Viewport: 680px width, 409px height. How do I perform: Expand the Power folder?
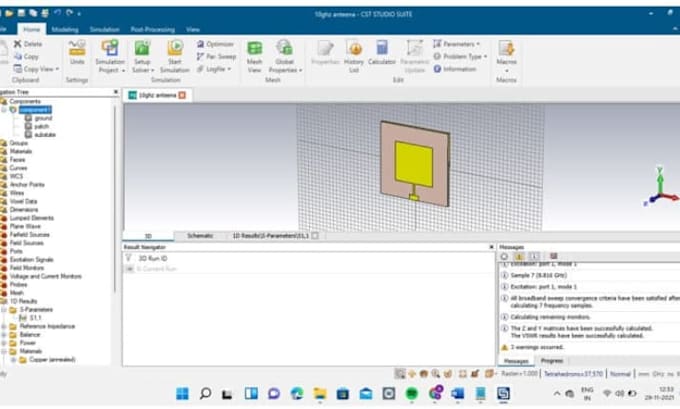(x=4, y=343)
